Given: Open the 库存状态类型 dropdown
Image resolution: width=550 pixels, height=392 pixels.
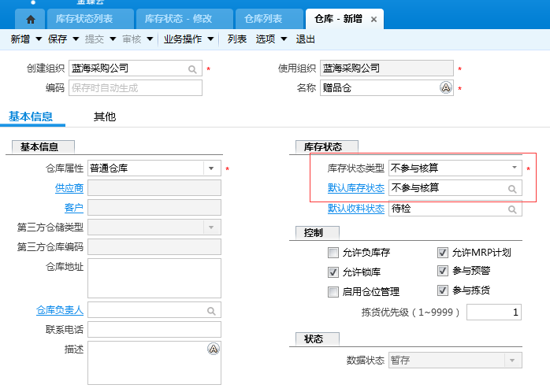Looking at the screenshot, I should (x=514, y=167).
